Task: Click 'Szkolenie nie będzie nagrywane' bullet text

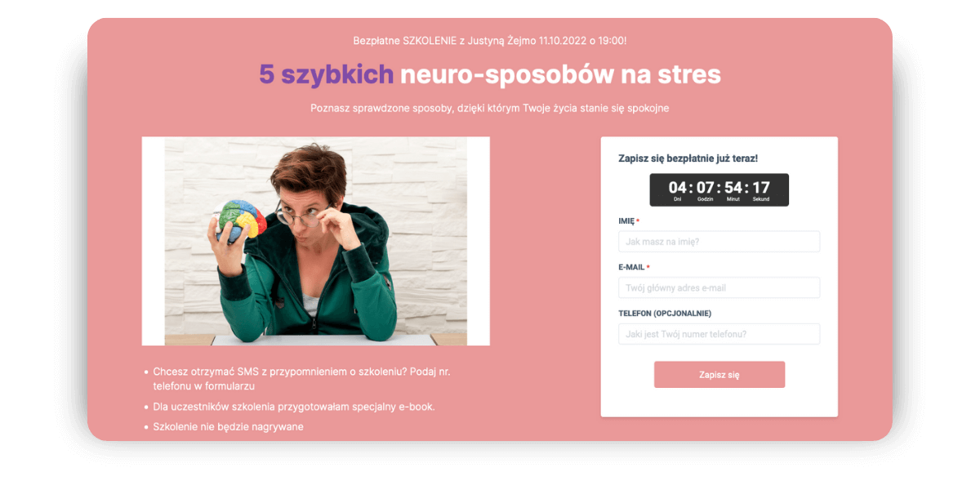Action: coord(228,426)
